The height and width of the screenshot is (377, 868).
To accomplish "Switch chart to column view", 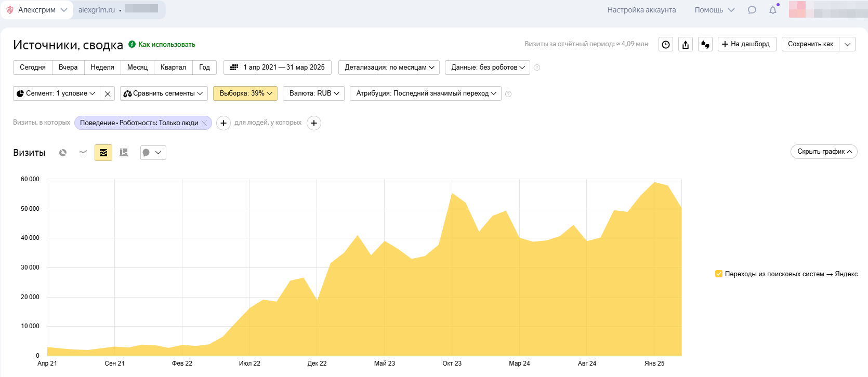I will (124, 153).
